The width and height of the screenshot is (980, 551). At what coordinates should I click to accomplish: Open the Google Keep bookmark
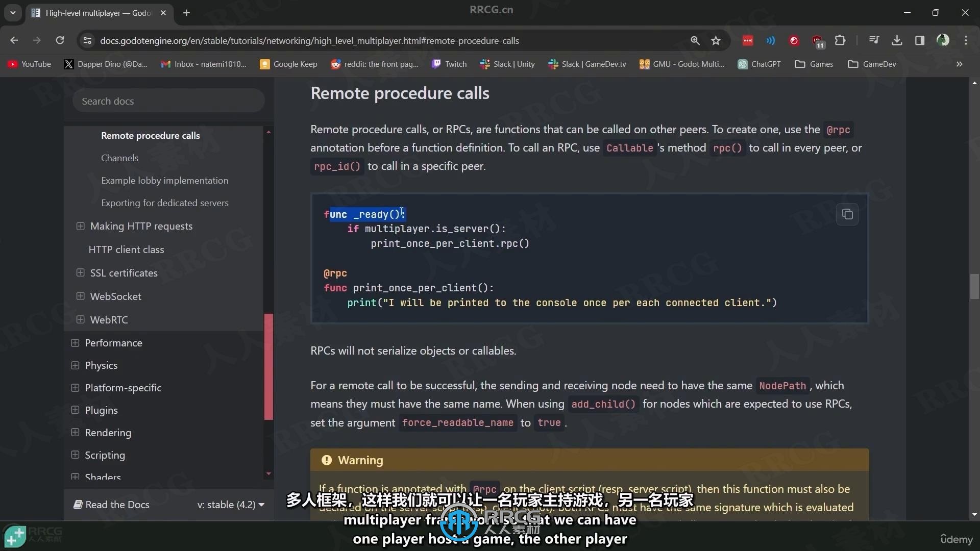[289, 64]
